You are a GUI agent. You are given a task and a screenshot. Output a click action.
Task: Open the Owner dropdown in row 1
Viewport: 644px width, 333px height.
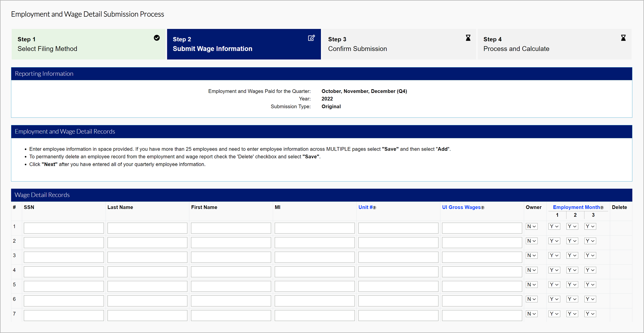[531, 226]
